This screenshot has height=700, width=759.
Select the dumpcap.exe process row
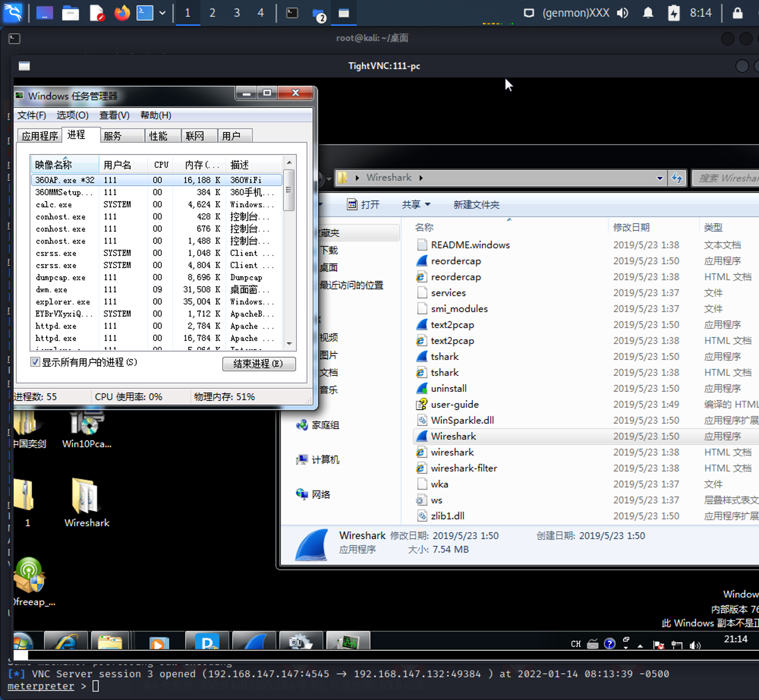coord(156,277)
